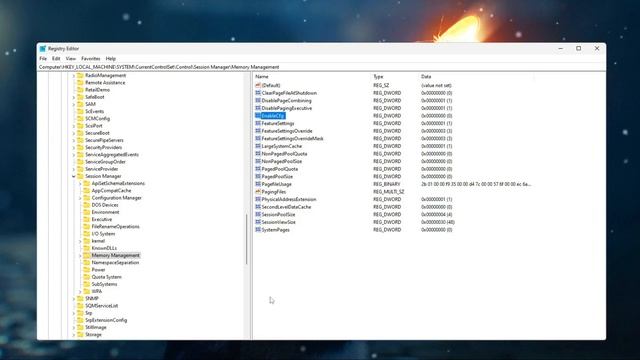
Task: Click the NonPagedPoolQuota DWORD icon
Action: tap(258, 154)
